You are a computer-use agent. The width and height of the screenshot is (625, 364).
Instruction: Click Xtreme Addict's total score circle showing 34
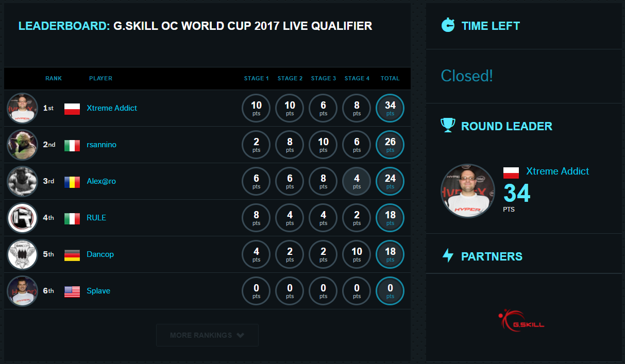pos(390,108)
